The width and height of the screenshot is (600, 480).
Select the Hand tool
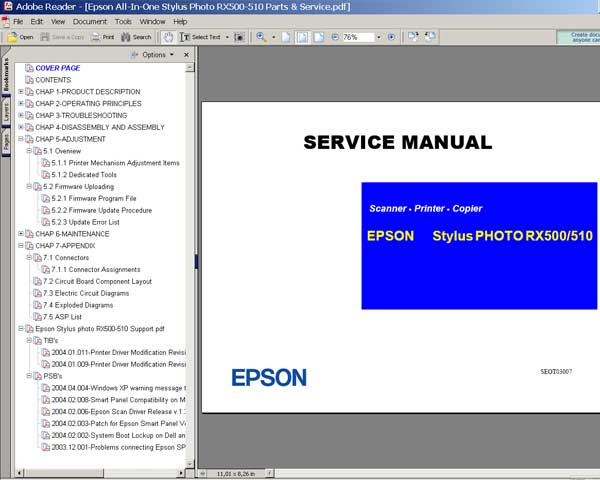click(x=168, y=37)
